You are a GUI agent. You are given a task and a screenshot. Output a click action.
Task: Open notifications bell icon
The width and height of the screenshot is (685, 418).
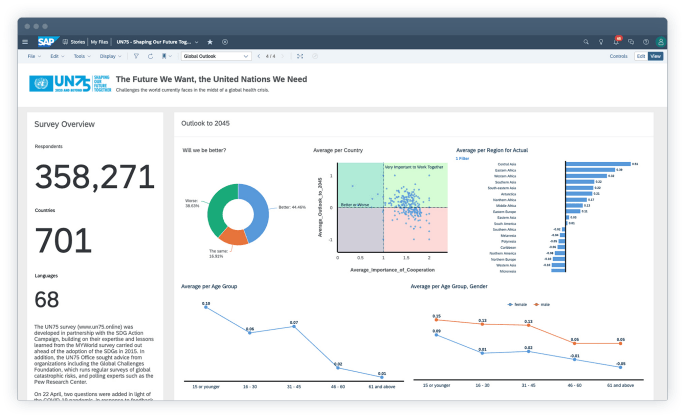616,42
